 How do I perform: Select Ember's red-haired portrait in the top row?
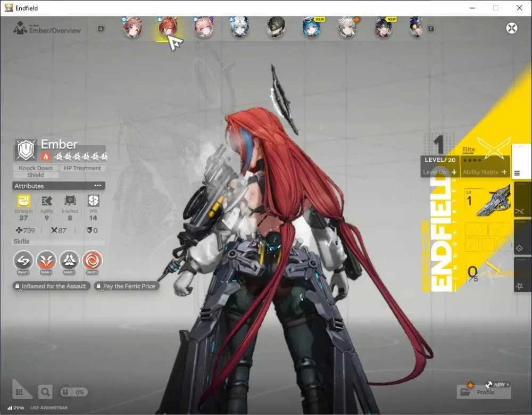168,28
